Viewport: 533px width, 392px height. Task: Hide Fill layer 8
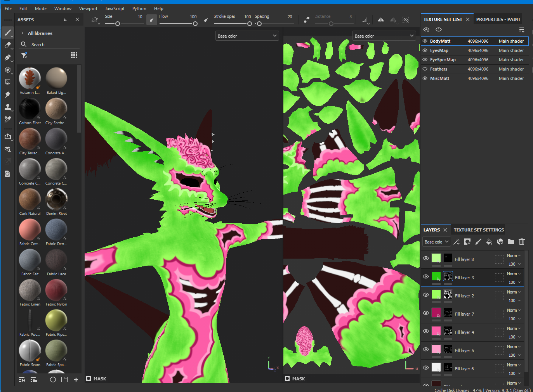click(x=426, y=258)
